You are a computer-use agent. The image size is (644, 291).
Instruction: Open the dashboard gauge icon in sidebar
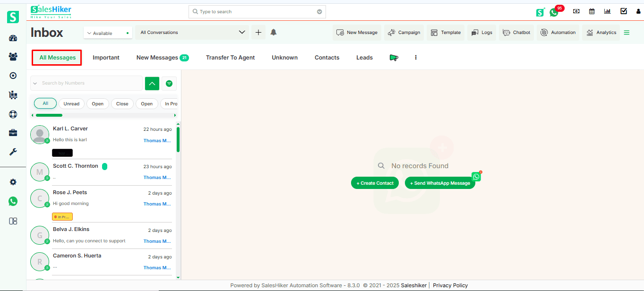[13, 38]
